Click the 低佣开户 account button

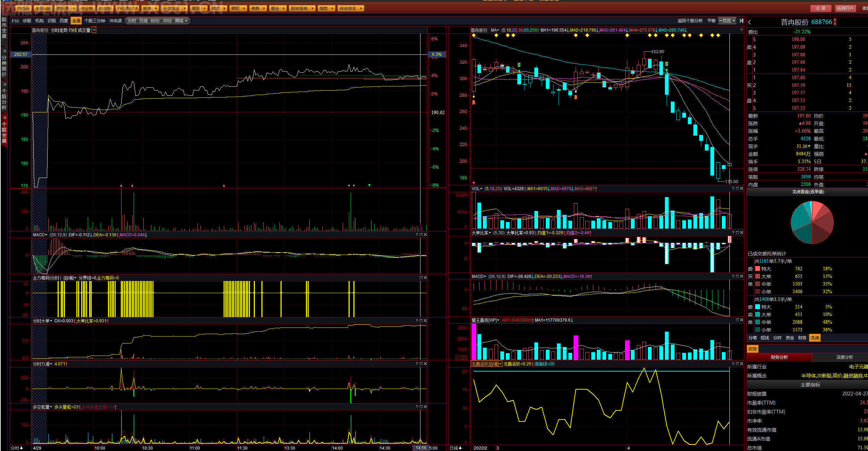click(x=845, y=8)
